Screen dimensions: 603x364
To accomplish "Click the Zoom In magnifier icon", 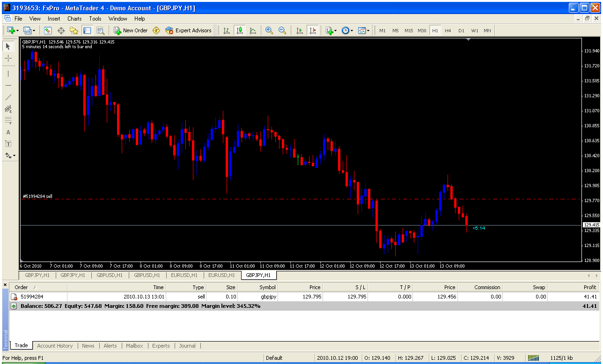I will 269,30.
